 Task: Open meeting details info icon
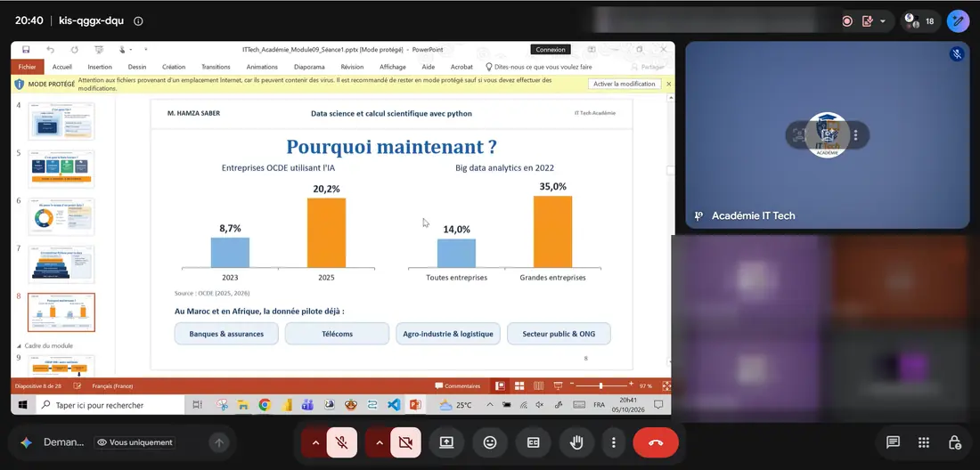point(139,21)
